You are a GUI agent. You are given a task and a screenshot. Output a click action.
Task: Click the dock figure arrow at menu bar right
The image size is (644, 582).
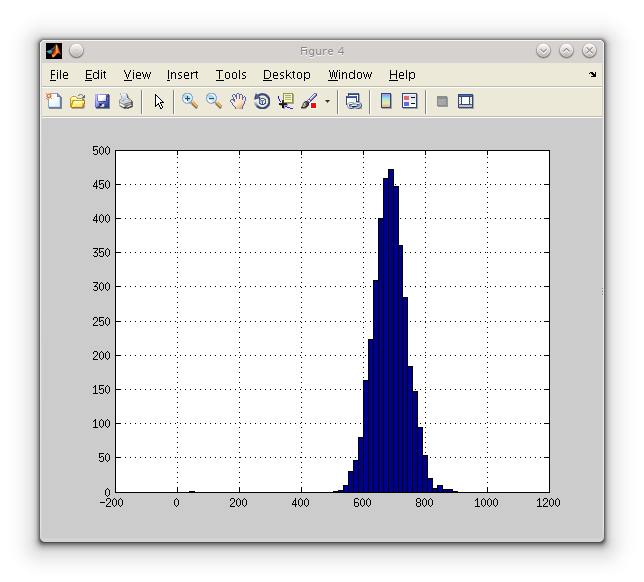[x=592, y=75]
